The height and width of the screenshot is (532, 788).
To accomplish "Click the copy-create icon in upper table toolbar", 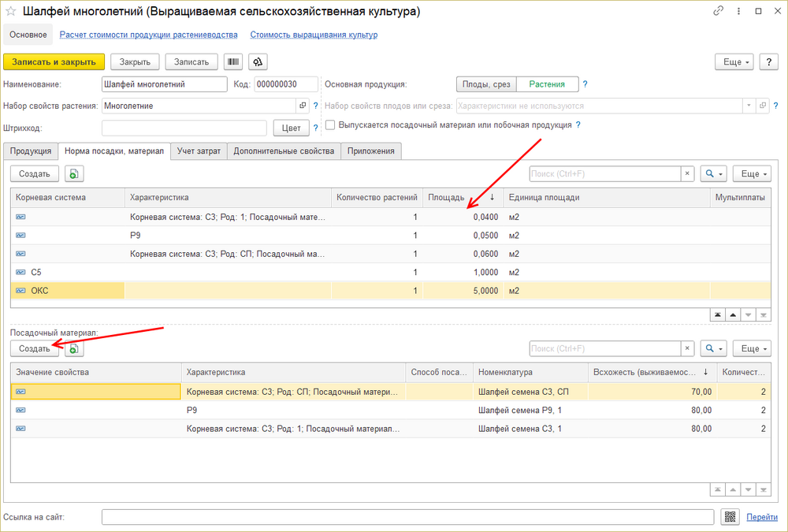I will 74,174.
